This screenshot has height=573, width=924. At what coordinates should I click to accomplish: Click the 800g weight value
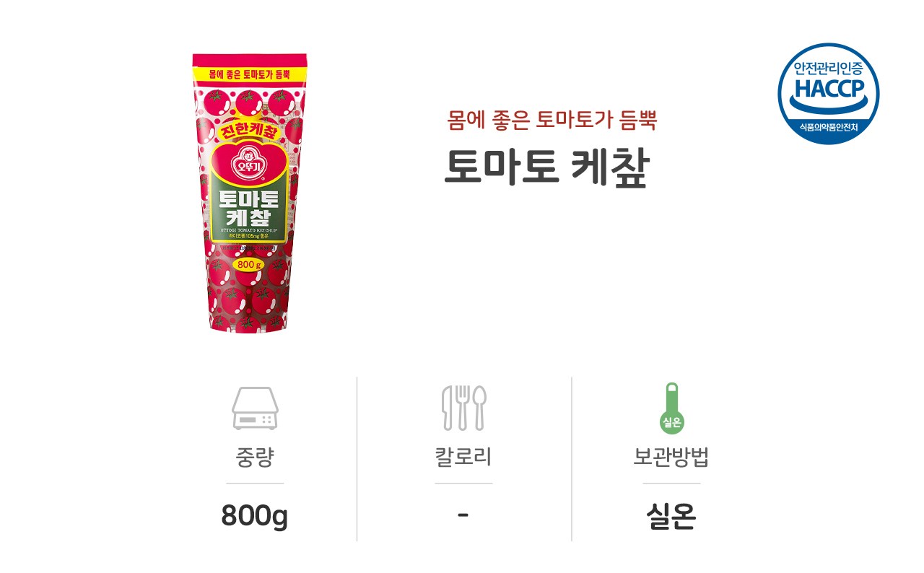(254, 516)
